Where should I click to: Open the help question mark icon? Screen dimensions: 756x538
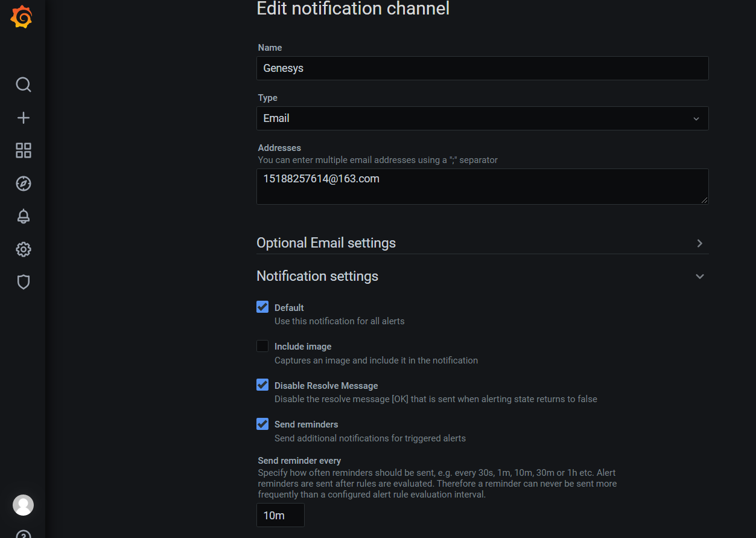(23, 534)
